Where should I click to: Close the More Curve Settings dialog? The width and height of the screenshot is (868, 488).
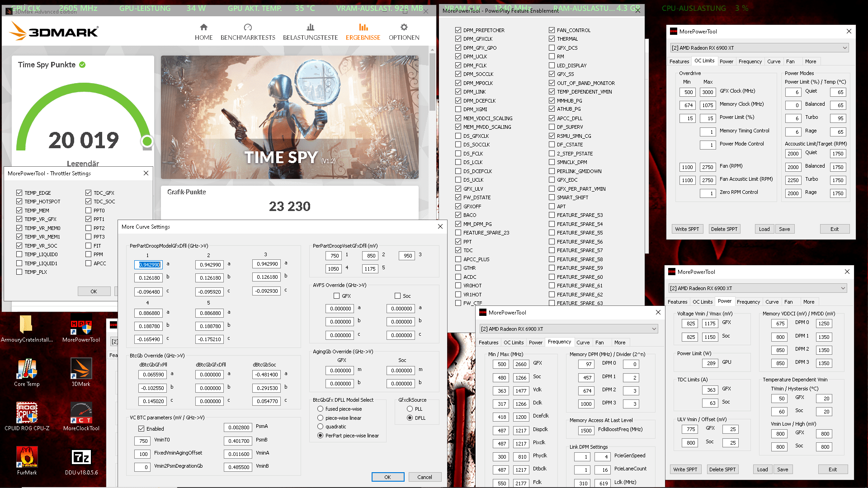[440, 226]
